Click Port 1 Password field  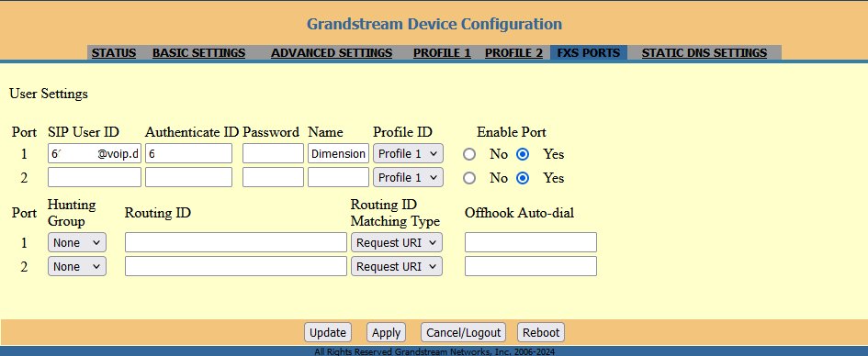click(273, 153)
